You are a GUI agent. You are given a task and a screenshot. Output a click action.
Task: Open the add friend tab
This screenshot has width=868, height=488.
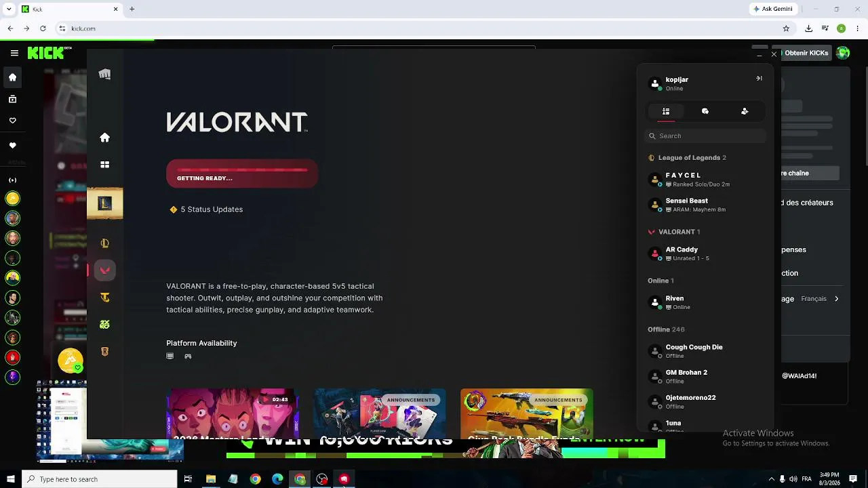click(745, 111)
